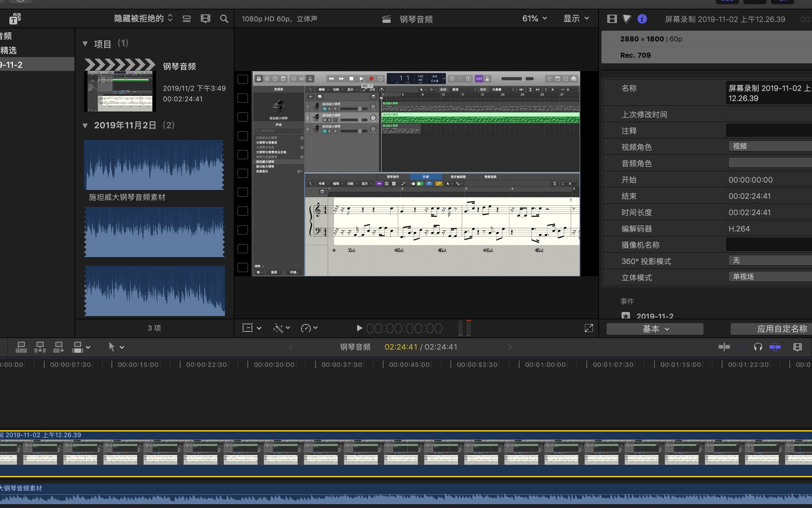Select the 屏幕录制 video clip in timeline
This screenshot has width=812, height=508.
(x=406, y=453)
